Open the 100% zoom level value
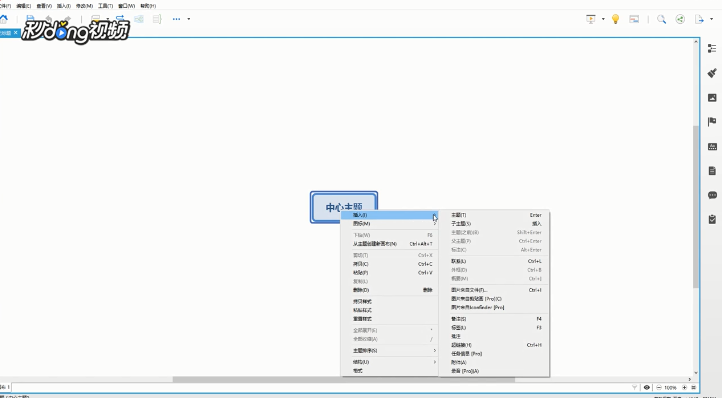This screenshot has height=398, width=722. (x=670, y=388)
